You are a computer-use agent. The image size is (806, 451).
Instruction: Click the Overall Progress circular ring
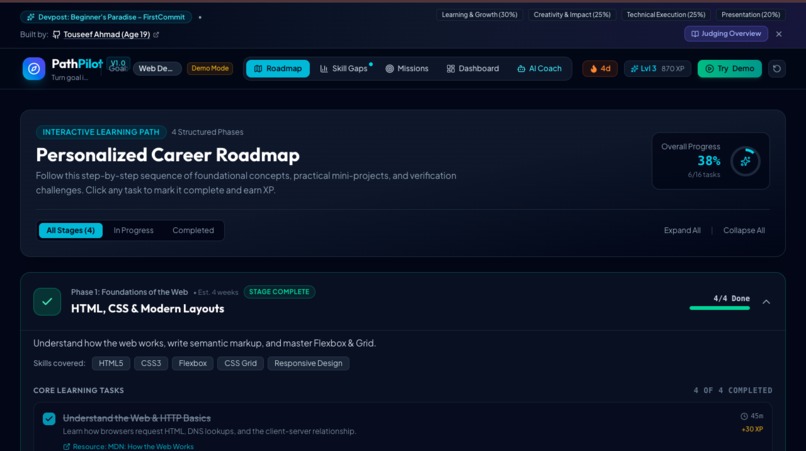tap(745, 161)
